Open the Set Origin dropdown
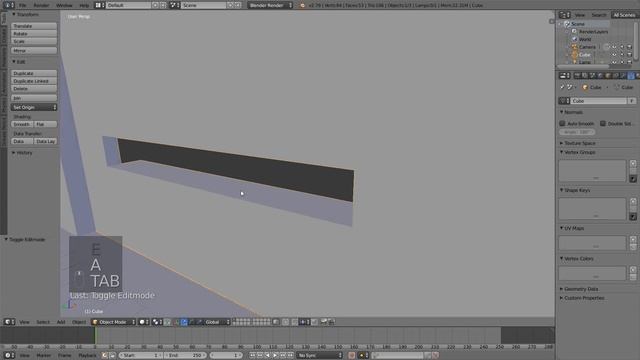This screenshot has width=640, height=360. click(x=34, y=107)
